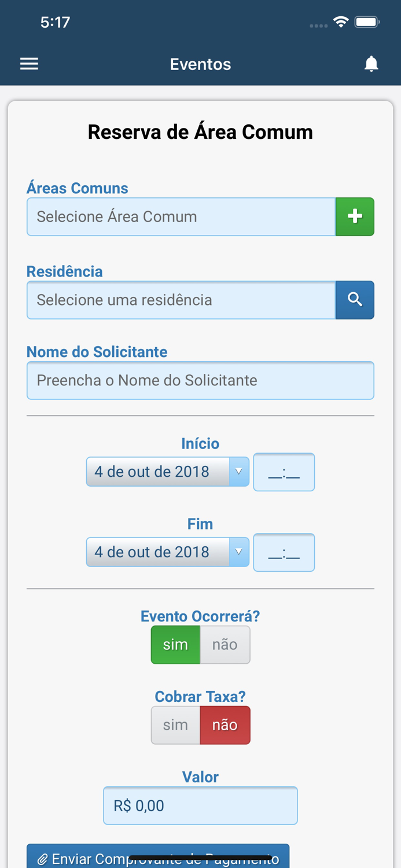This screenshot has height=868, width=401.
Task: Tap the Eventos title in the header
Action: pos(200,64)
